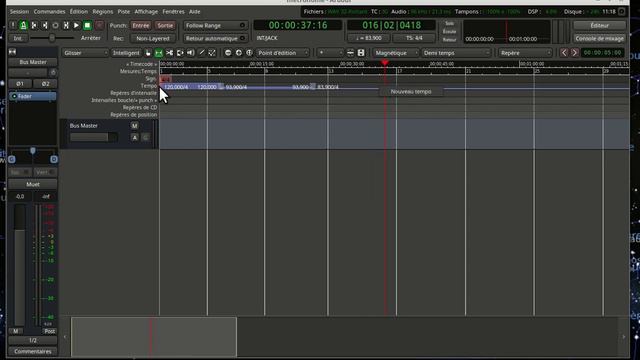Toggle Punch Entrée button
This screenshot has height=360, width=640.
pyautogui.click(x=140, y=25)
